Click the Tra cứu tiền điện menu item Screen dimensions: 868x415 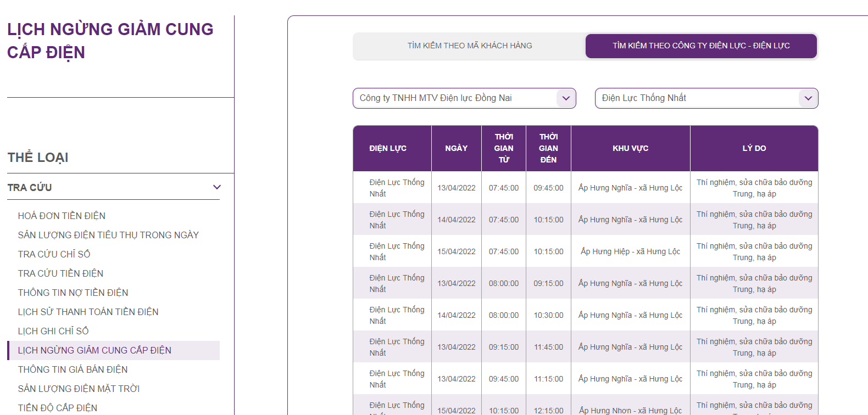point(60,273)
